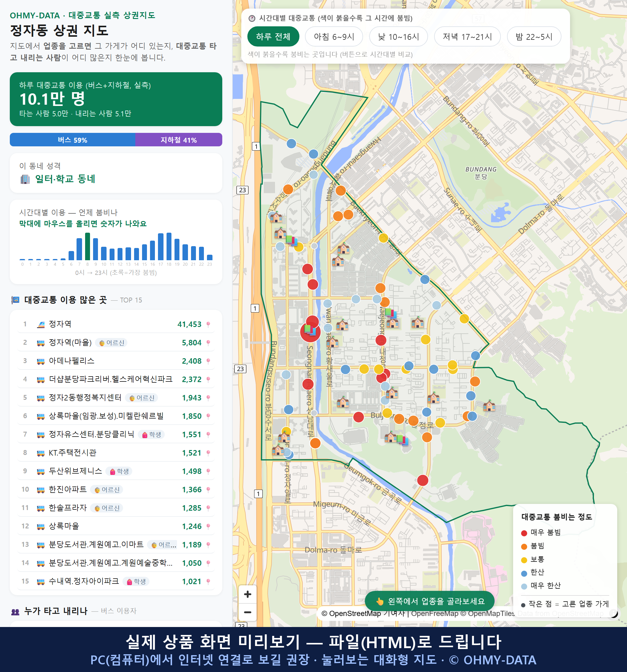The image size is (627, 672).
Task: Click the pin icon for 한진아파트 row
Action: click(208, 490)
